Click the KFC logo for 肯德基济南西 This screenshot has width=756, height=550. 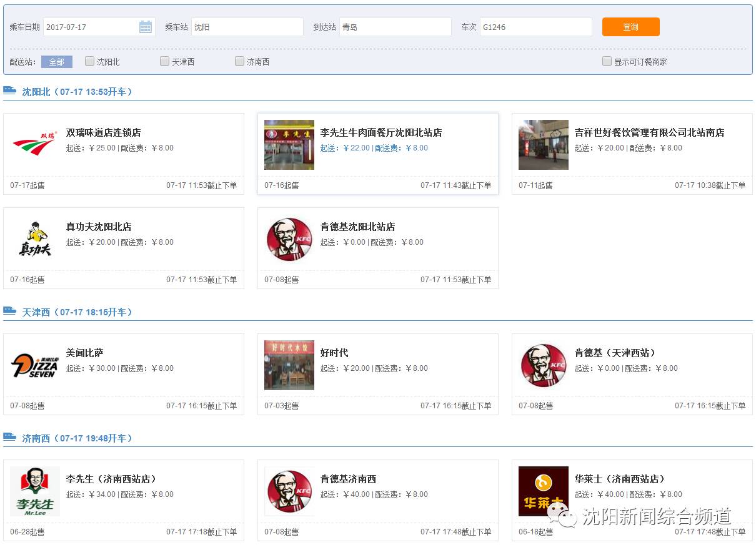[289, 491]
